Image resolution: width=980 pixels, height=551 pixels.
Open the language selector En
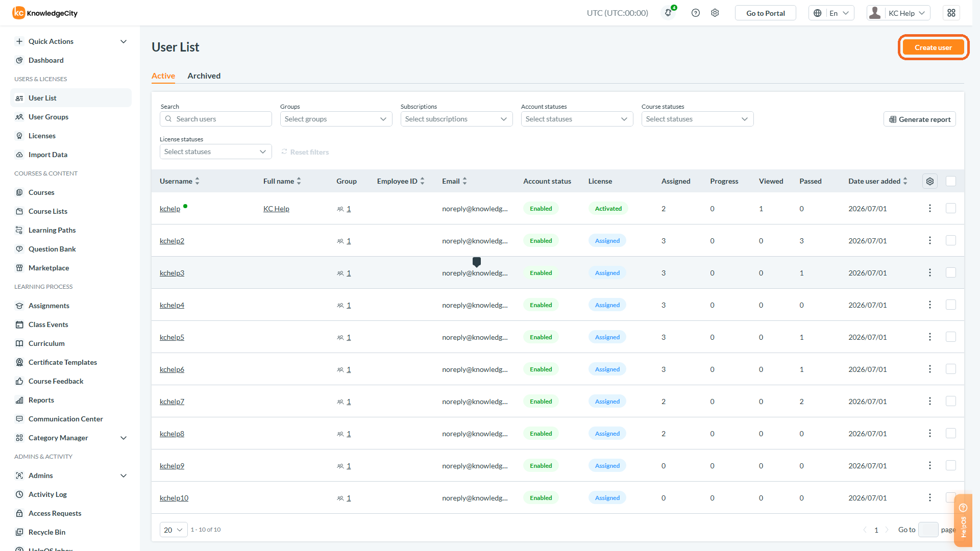pos(831,13)
